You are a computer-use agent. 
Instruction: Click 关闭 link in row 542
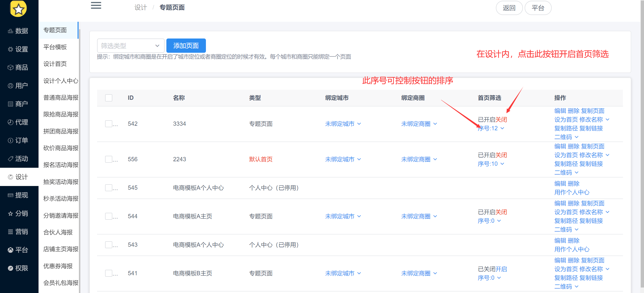click(501, 119)
